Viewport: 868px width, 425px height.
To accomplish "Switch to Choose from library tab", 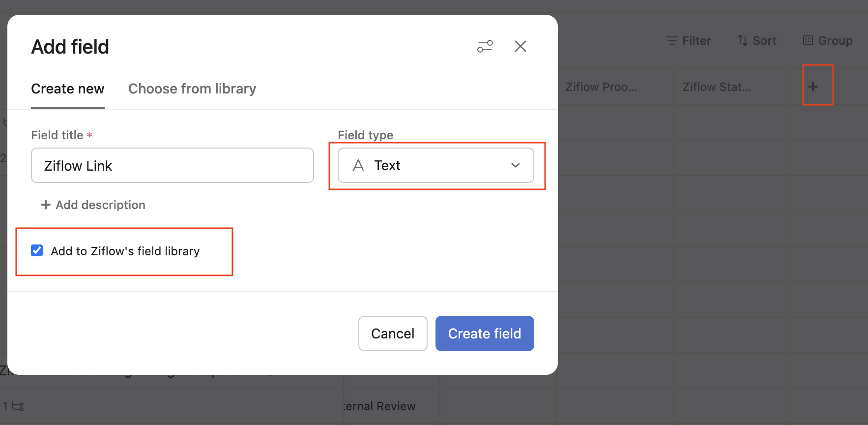I will pos(192,89).
